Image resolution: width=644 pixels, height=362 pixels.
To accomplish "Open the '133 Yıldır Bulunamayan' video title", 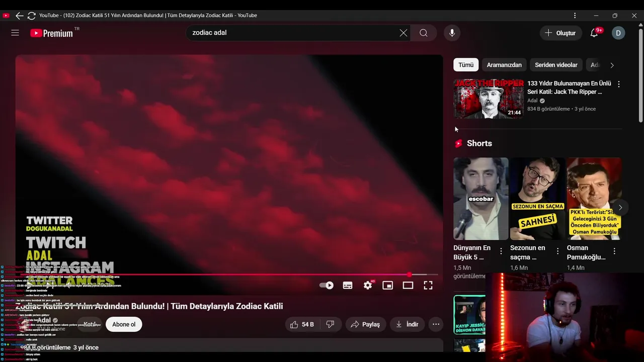I will point(569,87).
